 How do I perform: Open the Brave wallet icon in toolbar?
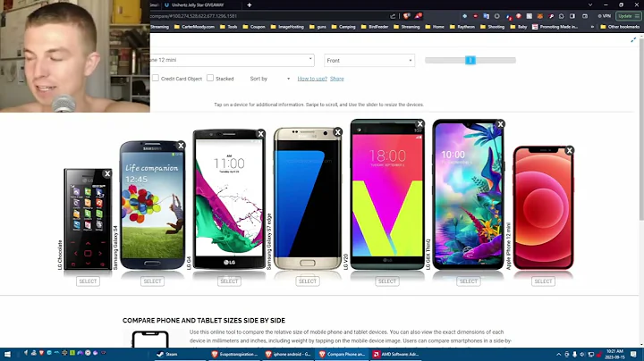(585, 16)
